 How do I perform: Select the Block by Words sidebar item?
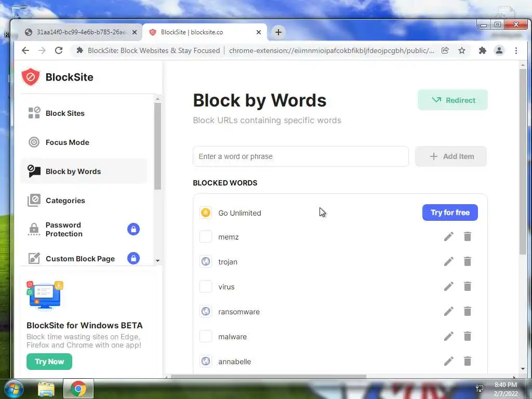[x=84, y=171]
